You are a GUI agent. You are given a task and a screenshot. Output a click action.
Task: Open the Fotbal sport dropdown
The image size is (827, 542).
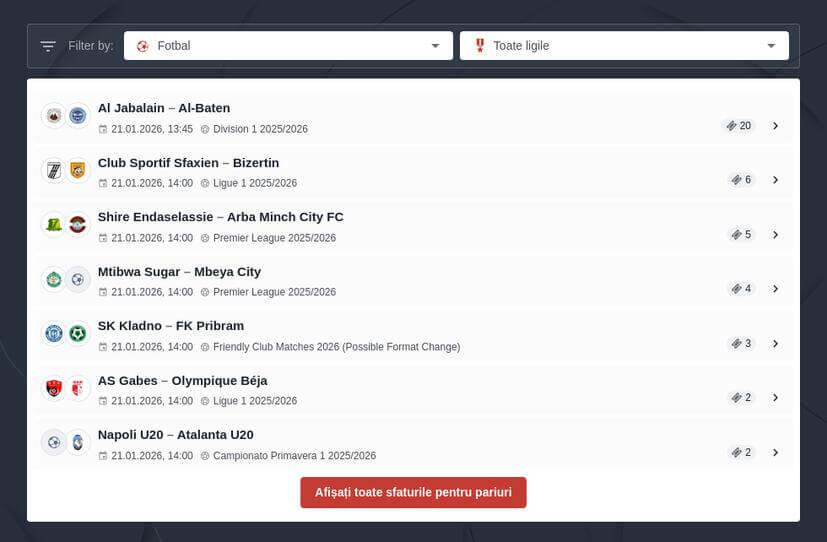coord(288,46)
